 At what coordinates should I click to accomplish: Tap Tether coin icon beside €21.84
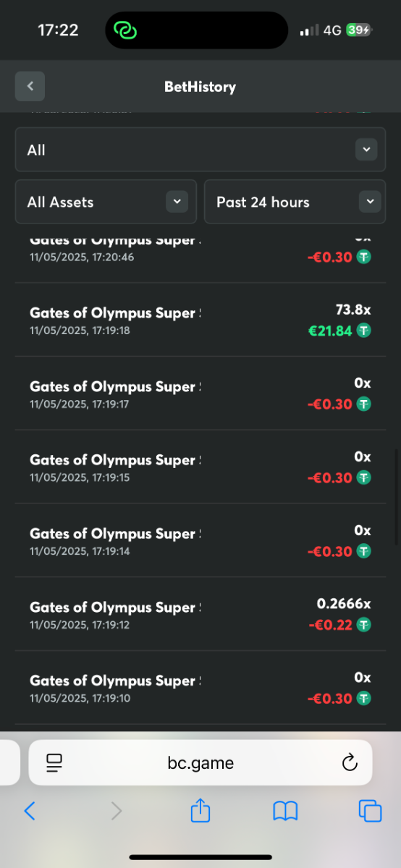(364, 330)
